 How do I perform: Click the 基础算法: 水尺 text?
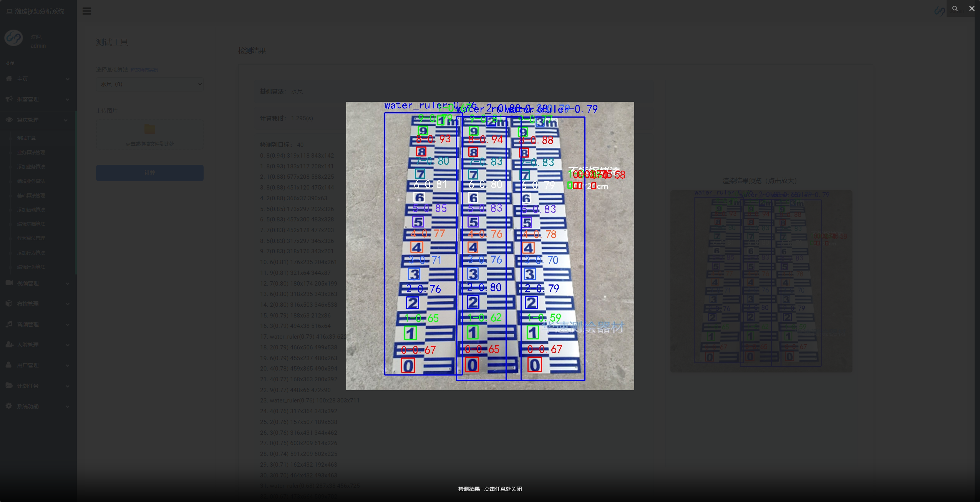282,91
